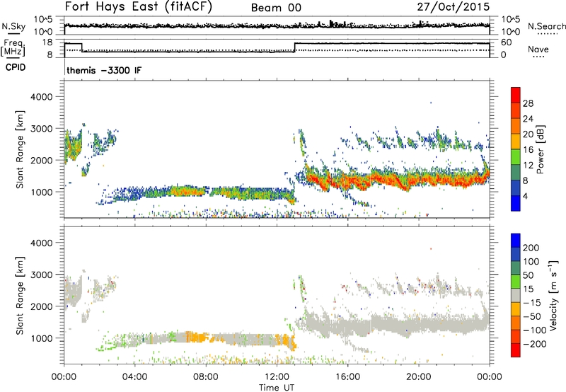
Task: Click the 'Nave' legend label
Action: pyautogui.click(x=538, y=49)
